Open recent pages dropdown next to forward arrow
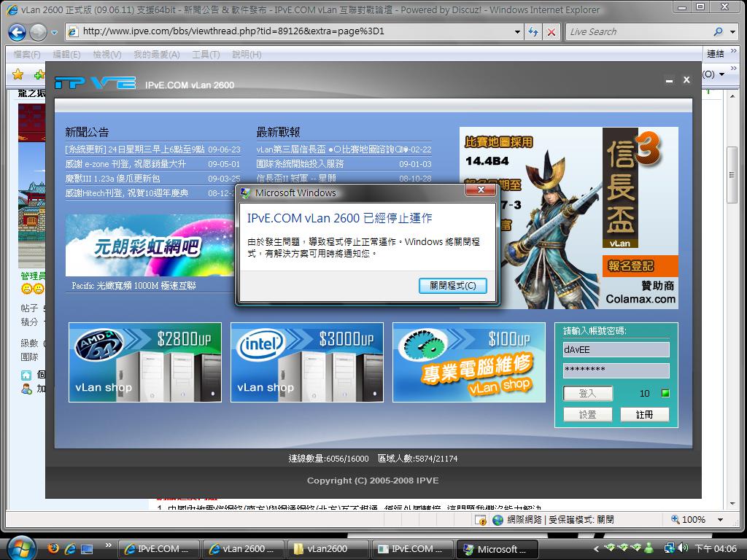This screenshot has height=560, width=747. (x=54, y=32)
